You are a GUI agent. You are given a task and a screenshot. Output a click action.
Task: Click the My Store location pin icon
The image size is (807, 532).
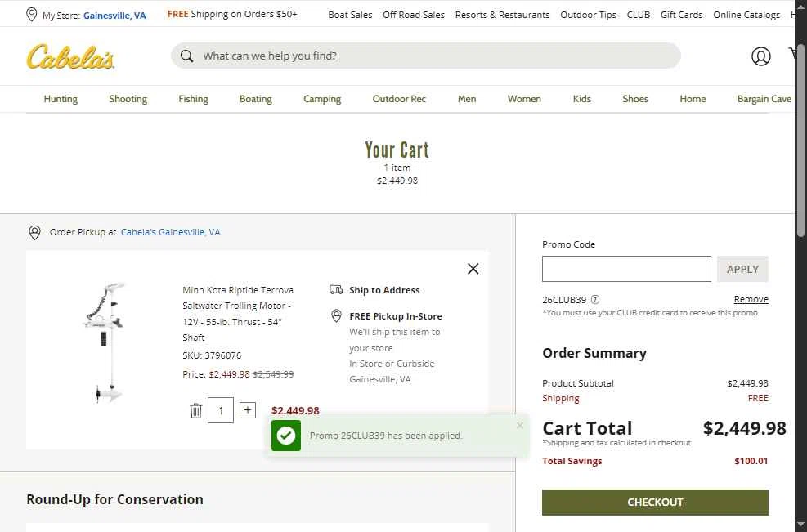pyautogui.click(x=32, y=15)
